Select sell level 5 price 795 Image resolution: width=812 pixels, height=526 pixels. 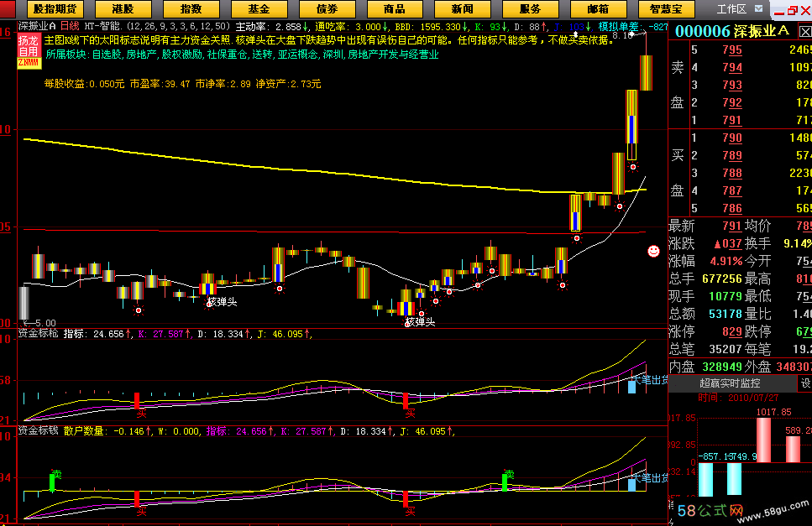click(x=731, y=49)
